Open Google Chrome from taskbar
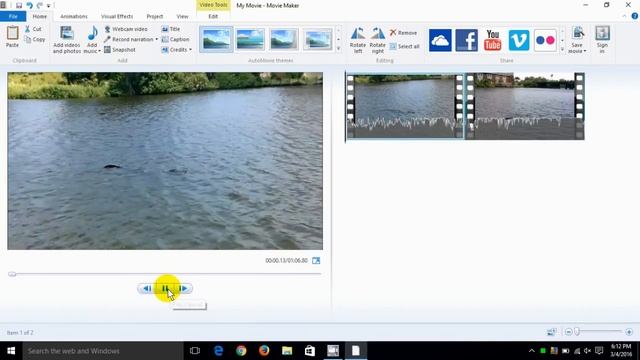The image size is (640, 360). click(241, 351)
